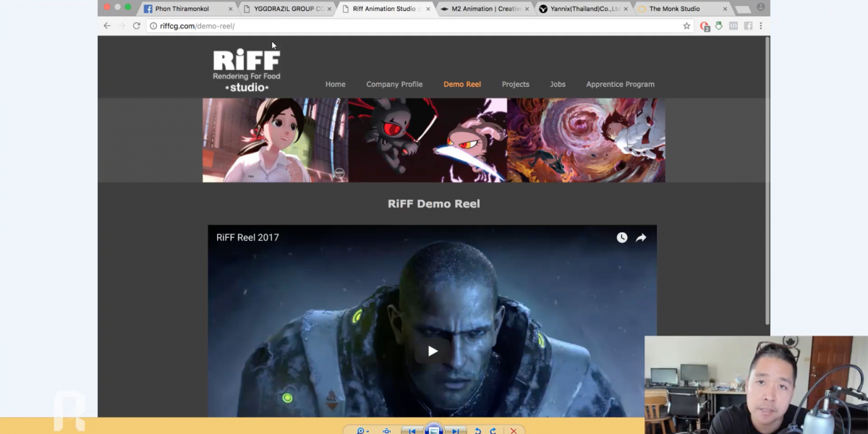
Task: Click Watch Later clock on the video
Action: click(x=622, y=237)
